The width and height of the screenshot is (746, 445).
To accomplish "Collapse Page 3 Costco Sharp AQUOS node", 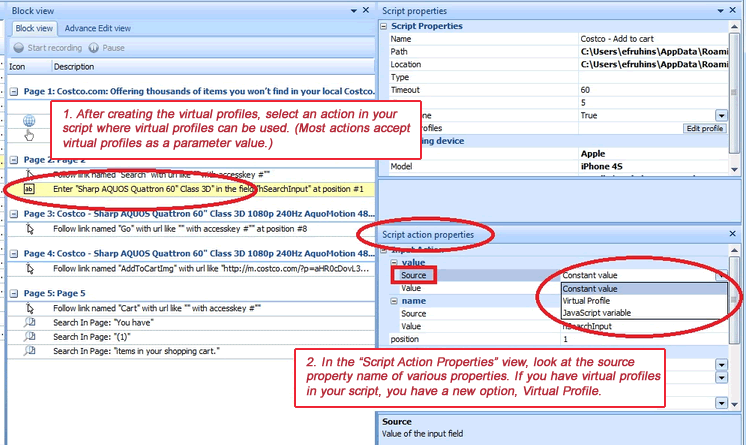I will (14, 214).
